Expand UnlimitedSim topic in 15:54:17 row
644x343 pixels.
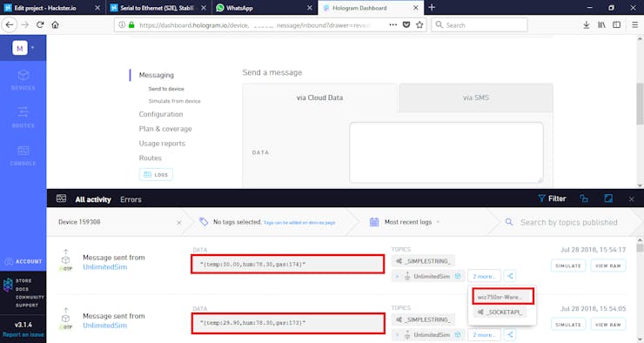pos(397,277)
